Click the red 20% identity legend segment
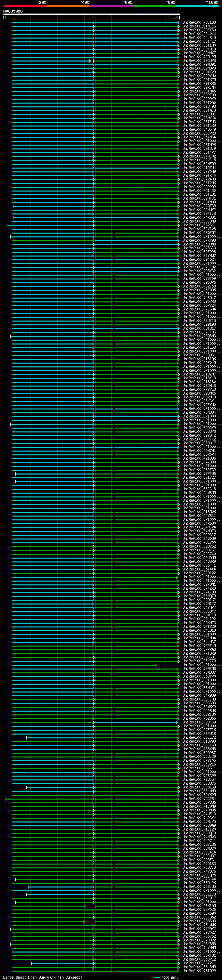 25,6
